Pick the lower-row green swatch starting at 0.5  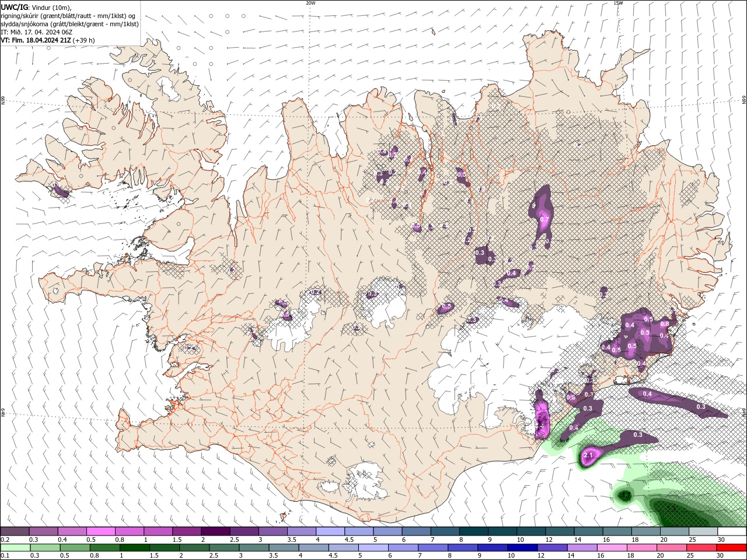[x=75, y=548]
